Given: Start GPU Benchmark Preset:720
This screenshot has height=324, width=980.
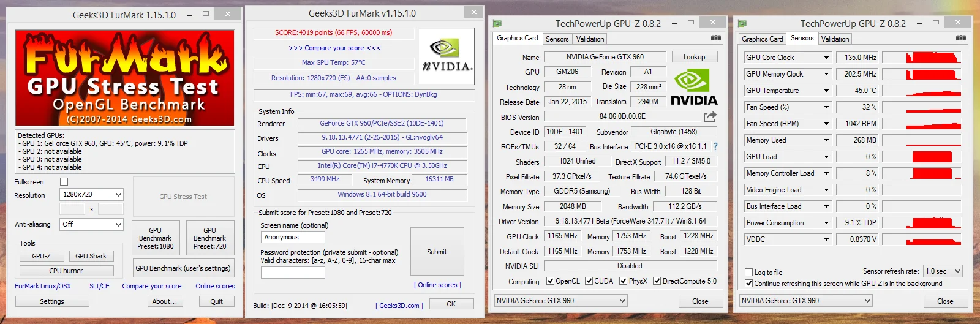Looking at the screenshot, I should coord(210,238).
